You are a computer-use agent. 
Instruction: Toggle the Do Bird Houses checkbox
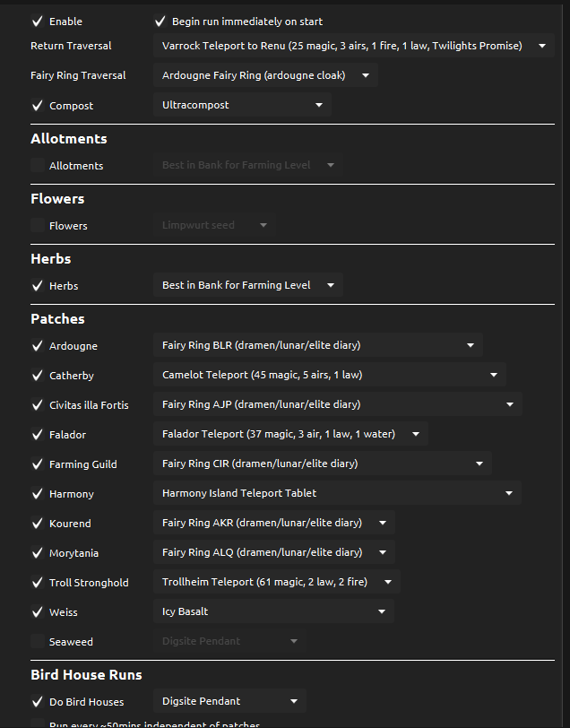pyautogui.click(x=37, y=702)
